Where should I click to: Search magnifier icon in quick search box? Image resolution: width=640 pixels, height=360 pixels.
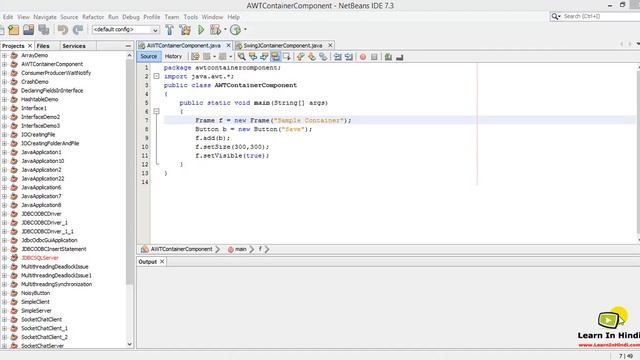pos(555,16)
